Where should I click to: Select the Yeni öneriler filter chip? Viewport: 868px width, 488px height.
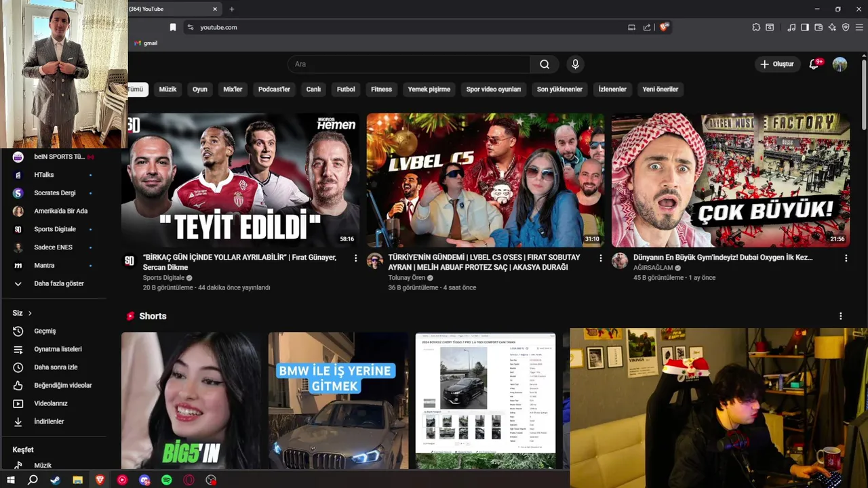(x=660, y=89)
